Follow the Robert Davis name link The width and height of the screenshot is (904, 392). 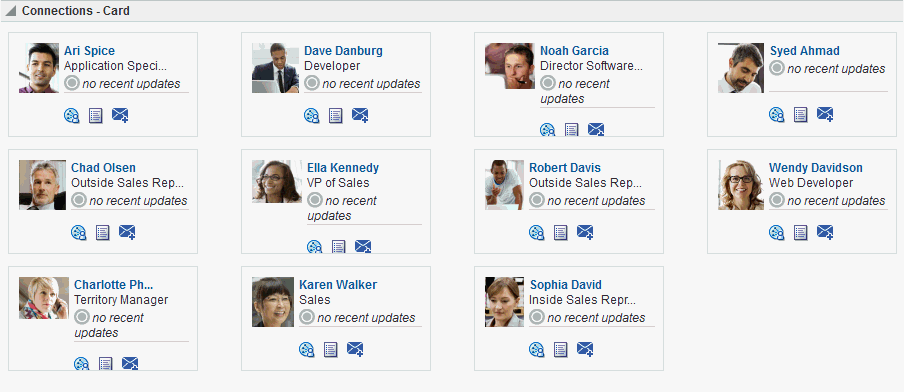point(564,168)
